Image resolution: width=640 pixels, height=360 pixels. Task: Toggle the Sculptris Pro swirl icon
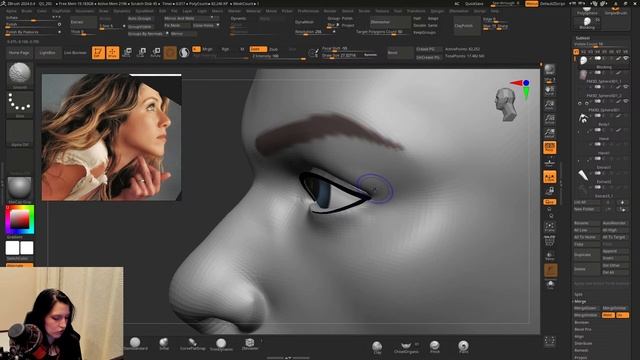(x=184, y=53)
